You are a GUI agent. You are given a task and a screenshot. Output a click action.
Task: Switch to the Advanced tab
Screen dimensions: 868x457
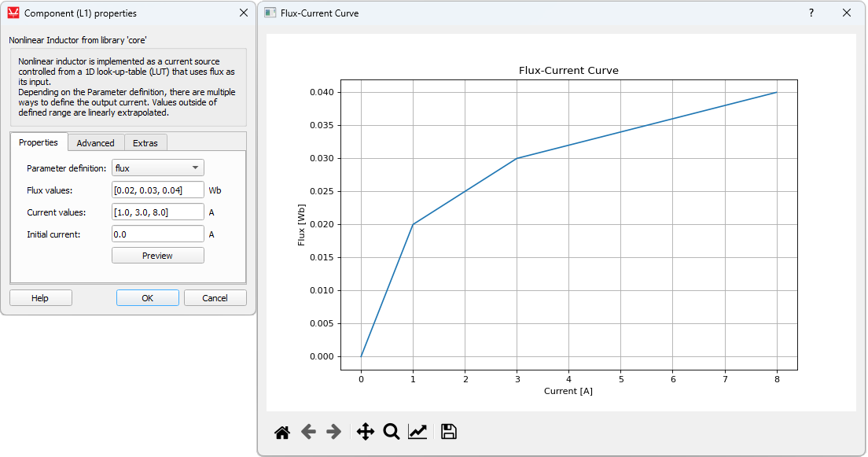(95, 142)
